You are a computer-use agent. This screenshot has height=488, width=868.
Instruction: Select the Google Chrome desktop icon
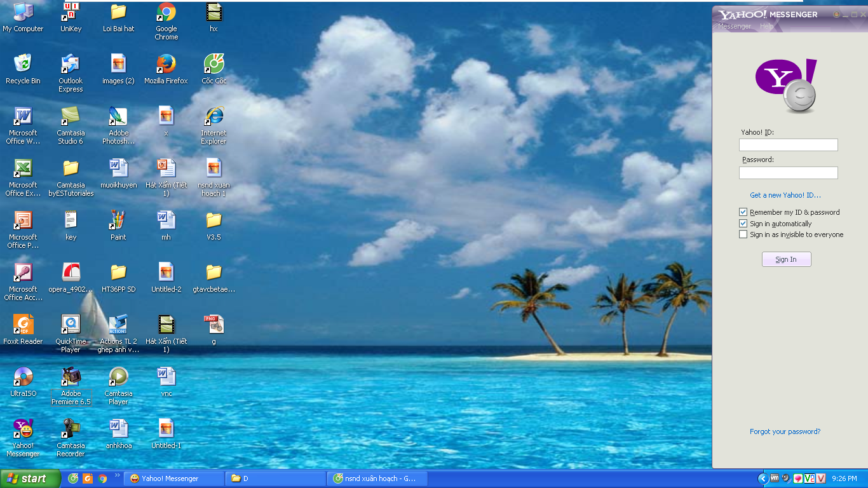pyautogui.click(x=166, y=22)
